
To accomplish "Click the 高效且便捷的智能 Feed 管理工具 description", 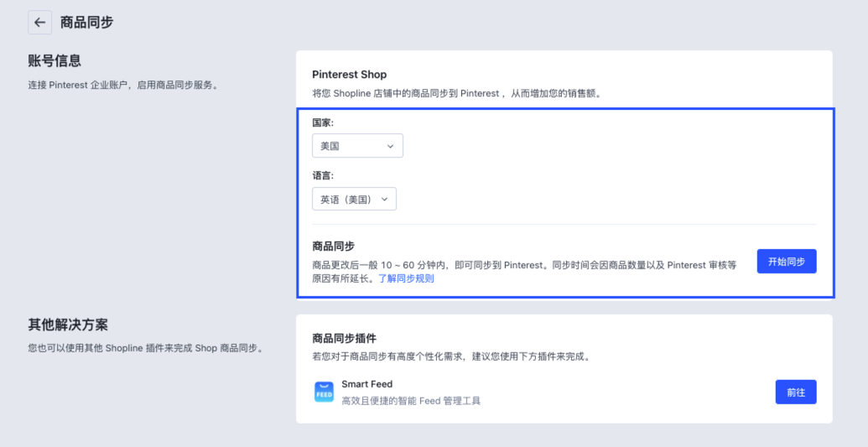I will pos(411,401).
